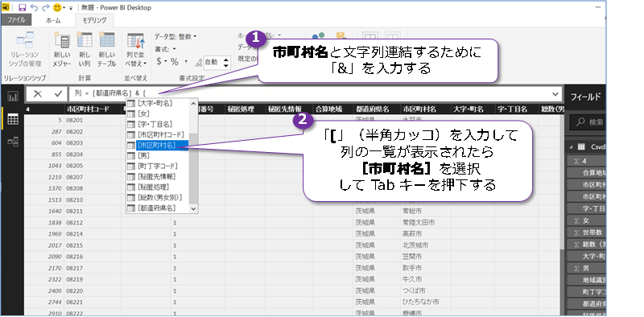The image size is (644, 317).
Task: Switch to Data view in the sidebar
Action: pos(13,119)
